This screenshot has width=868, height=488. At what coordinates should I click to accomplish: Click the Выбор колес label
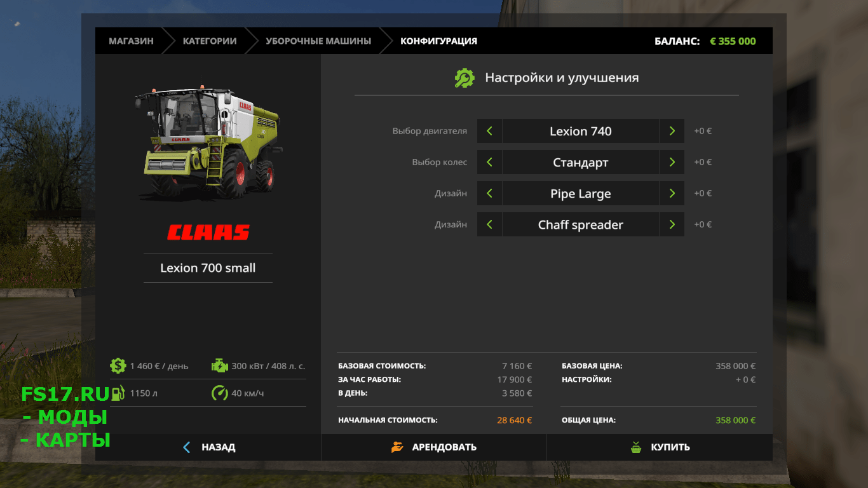(439, 162)
